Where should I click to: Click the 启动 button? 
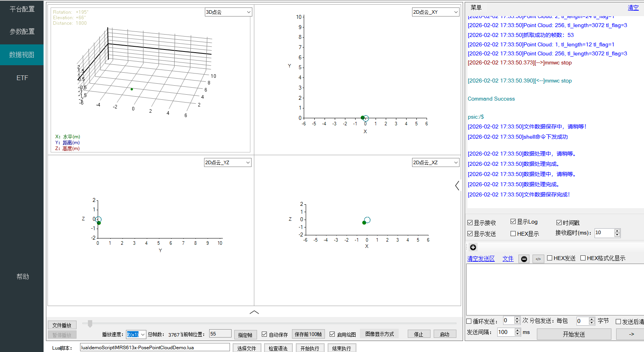[x=445, y=334]
